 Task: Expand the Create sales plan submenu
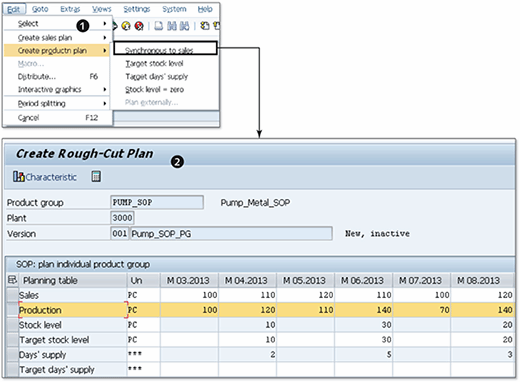57,38
